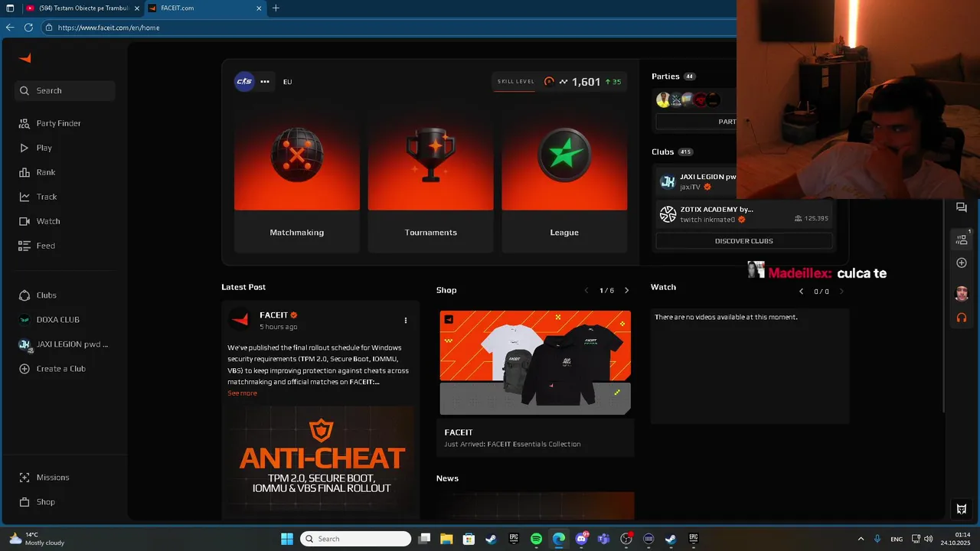
Task: Click the verified badge next to FACEIT
Action: [x=294, y=315]
